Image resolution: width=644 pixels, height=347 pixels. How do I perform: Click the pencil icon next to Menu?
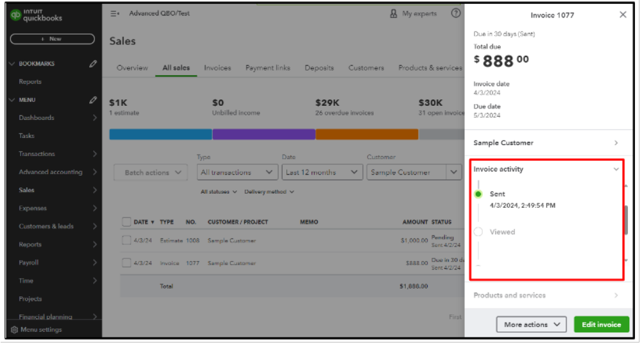click(x=93, y=100)
